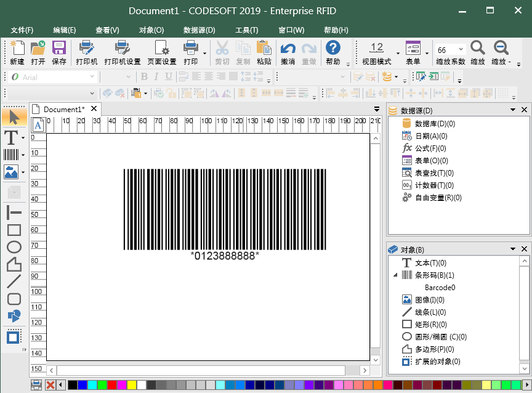
Task: Select the Rounded Rectangle tool
Action: (x=14, y=299)
